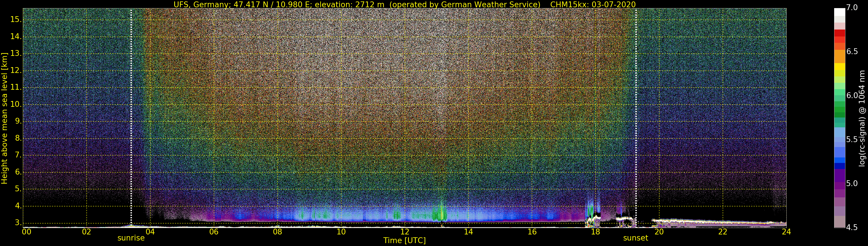Click the 'Time [UTC]' axis label
Screen dimensions: 868x246
pos(404,241)
